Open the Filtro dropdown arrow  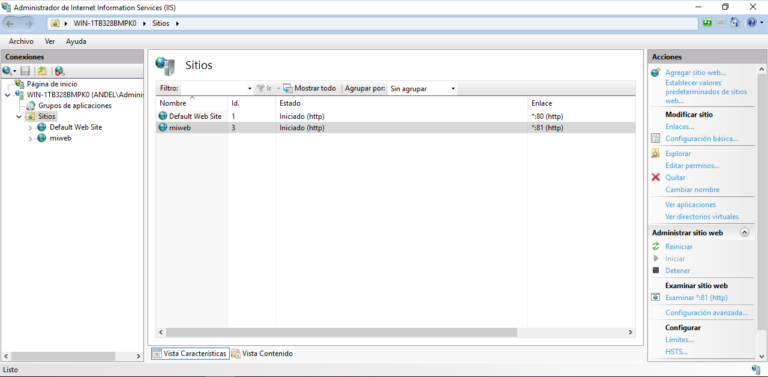pos(250,89)
